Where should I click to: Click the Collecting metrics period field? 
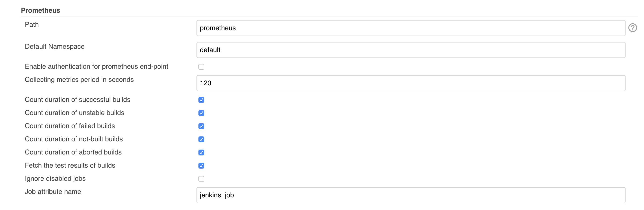[x=411, y=83]
